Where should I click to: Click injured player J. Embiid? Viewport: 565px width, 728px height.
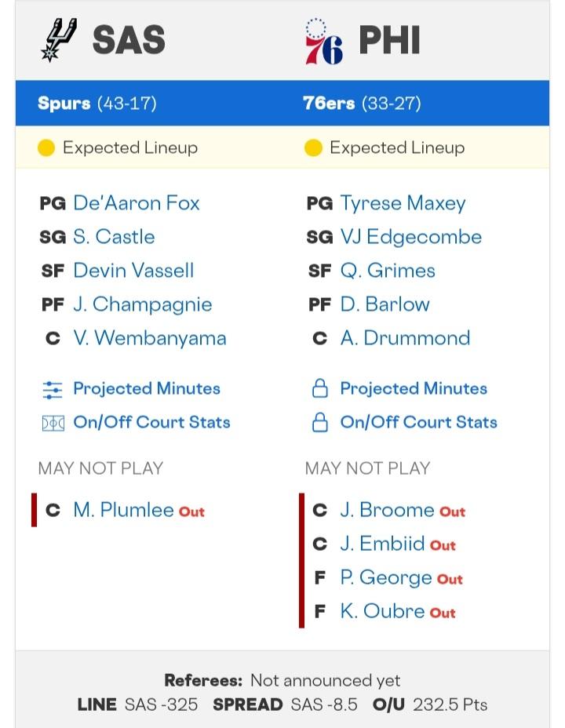[382, 544]
